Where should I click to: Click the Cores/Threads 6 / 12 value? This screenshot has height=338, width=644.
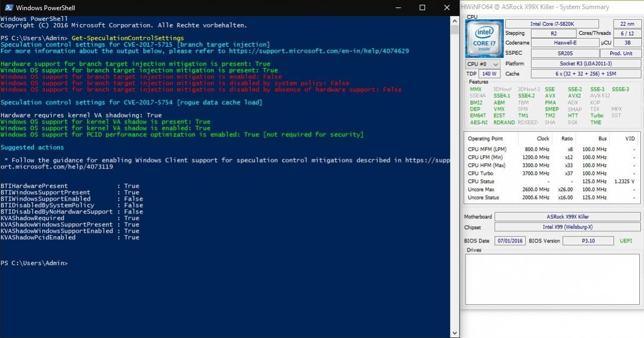click(x=627, y=33)
